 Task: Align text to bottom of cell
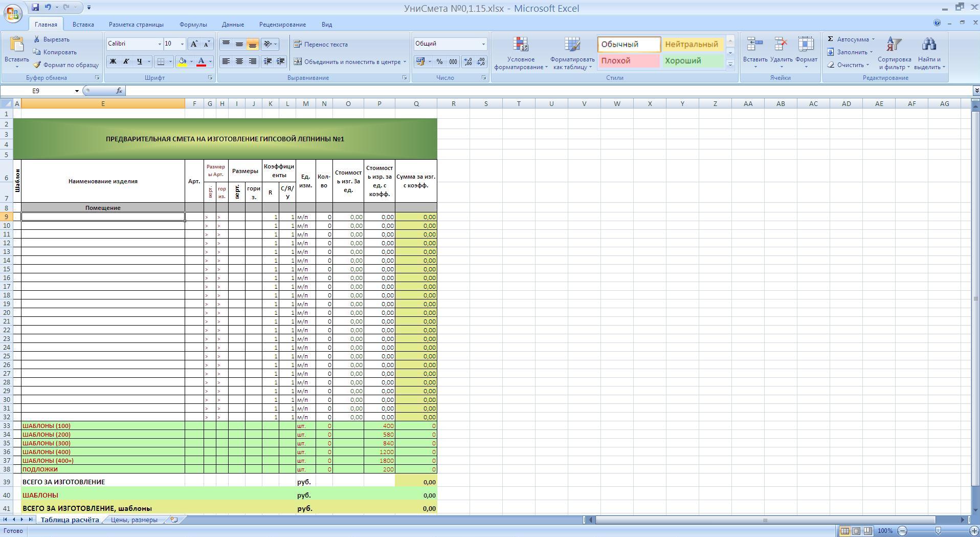point(252,44)
